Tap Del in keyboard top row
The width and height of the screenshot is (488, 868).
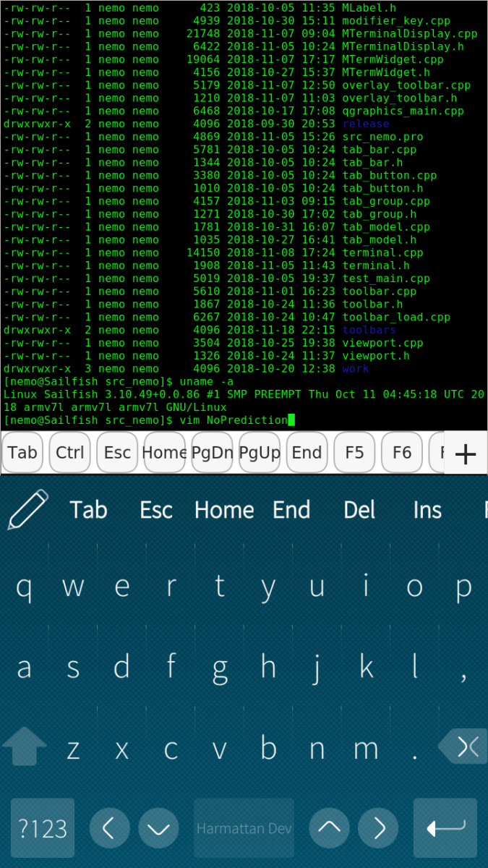(x=359, y=510)
